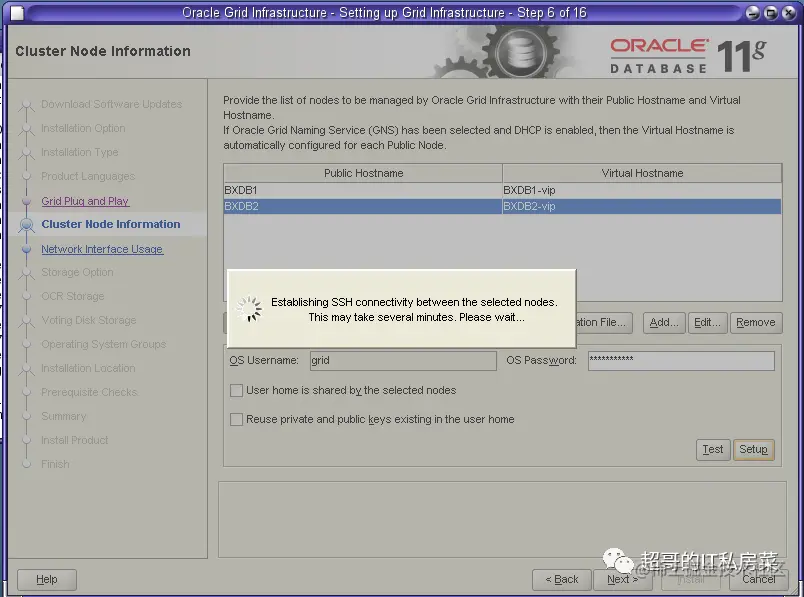This screenshot has height=597, width=804.
Task: Minimize the Oracle Grid Infrastructure window
Action: (752, 13)
